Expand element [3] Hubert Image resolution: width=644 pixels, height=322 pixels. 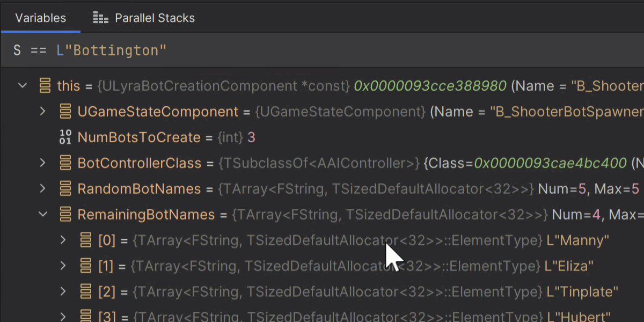tap(63, 316)
